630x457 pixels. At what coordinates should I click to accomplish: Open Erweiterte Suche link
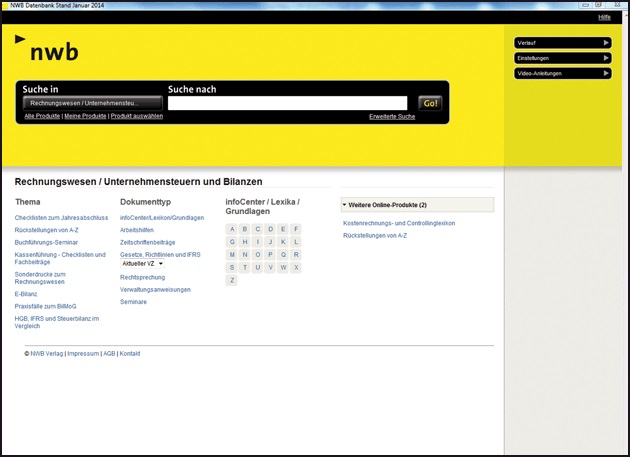click(392, 117)
